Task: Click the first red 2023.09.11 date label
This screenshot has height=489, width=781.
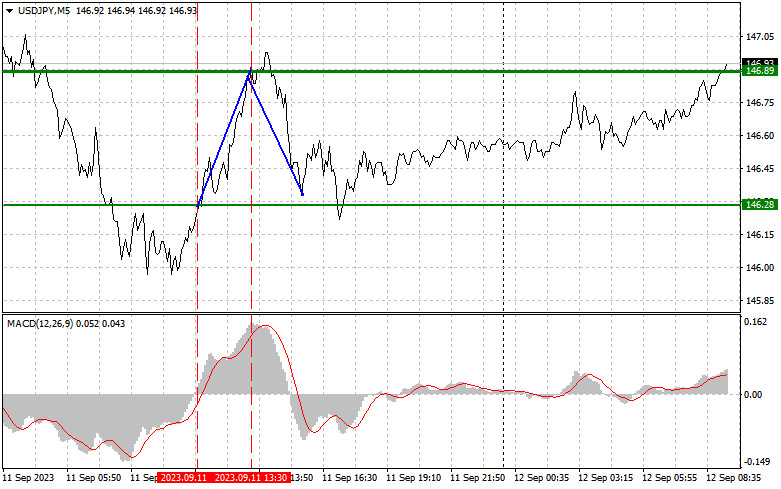Action: tap(184, 479)
